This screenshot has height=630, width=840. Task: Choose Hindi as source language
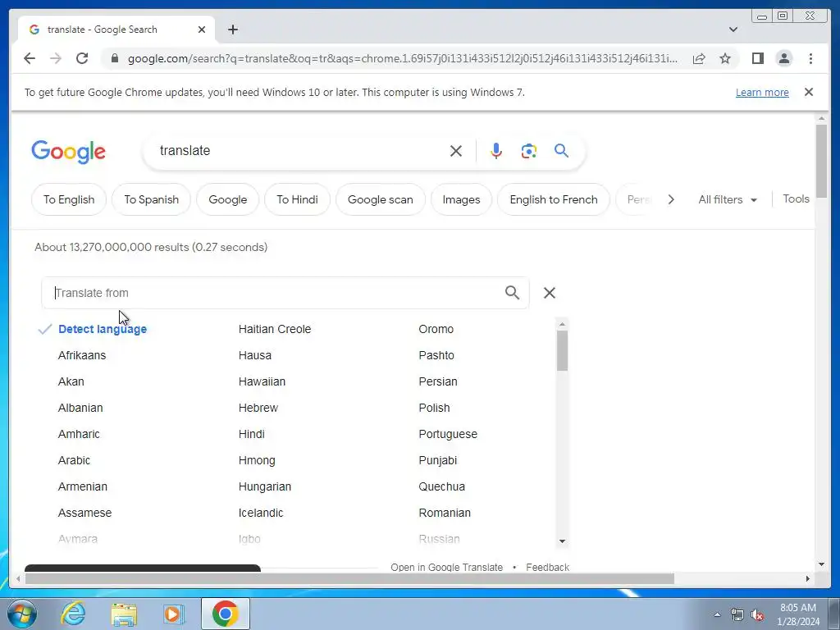(x=252, y=434)
